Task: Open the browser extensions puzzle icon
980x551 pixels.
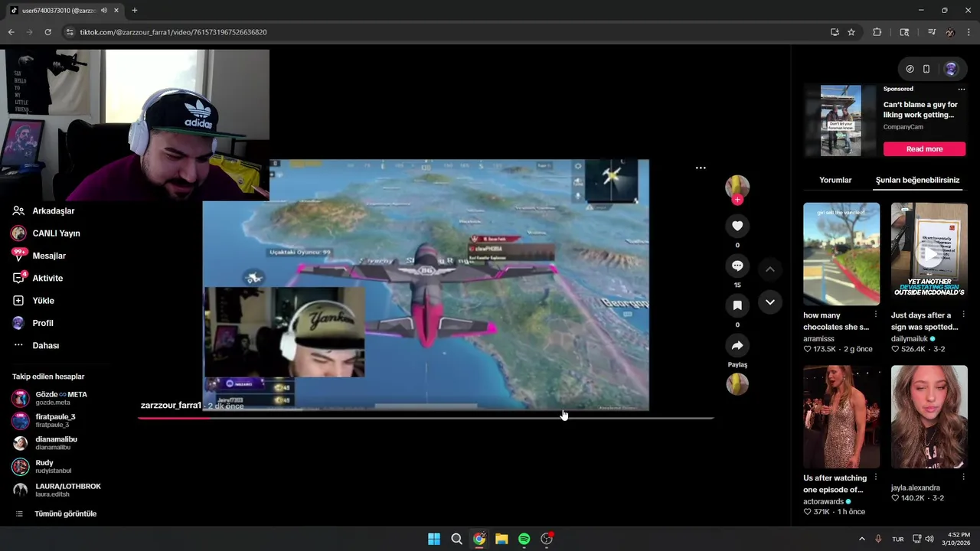Action: tap(877, 32)
